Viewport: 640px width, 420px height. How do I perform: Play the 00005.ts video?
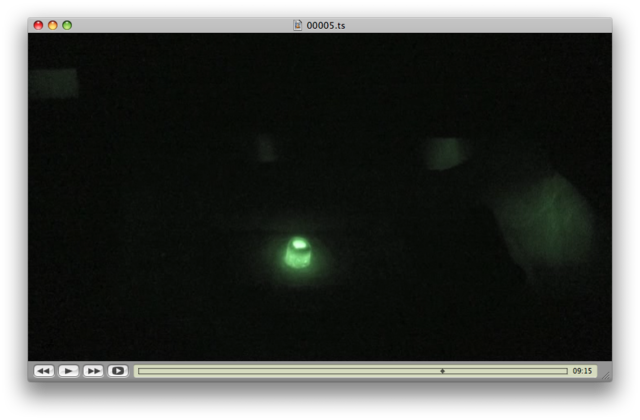(x=69, y=371)
